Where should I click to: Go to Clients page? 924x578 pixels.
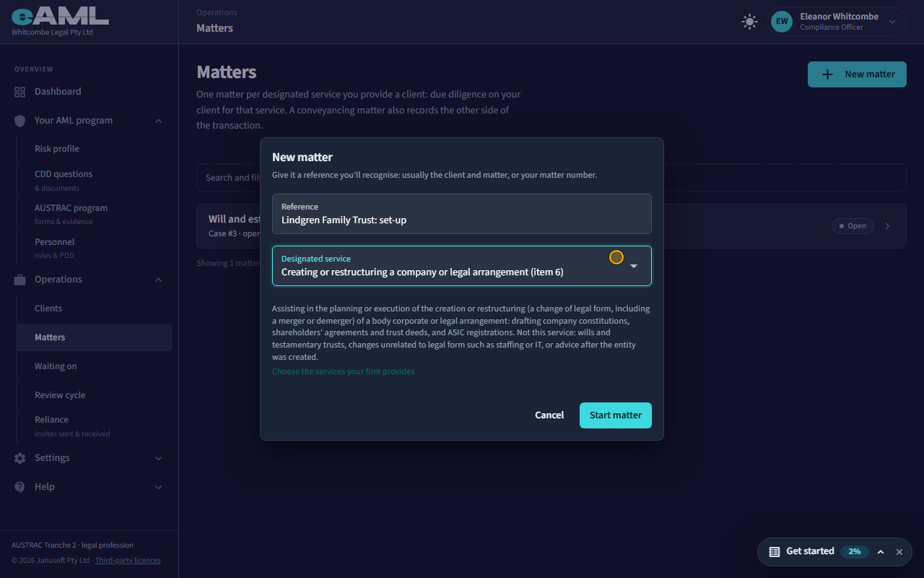tap(95, 309)
